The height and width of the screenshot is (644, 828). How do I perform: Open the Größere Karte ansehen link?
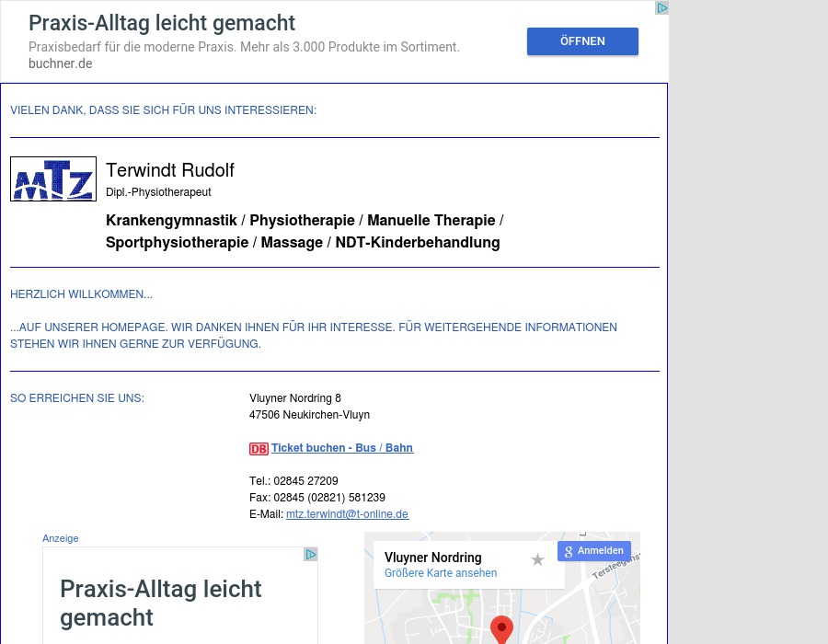click(x=441, y=573)
